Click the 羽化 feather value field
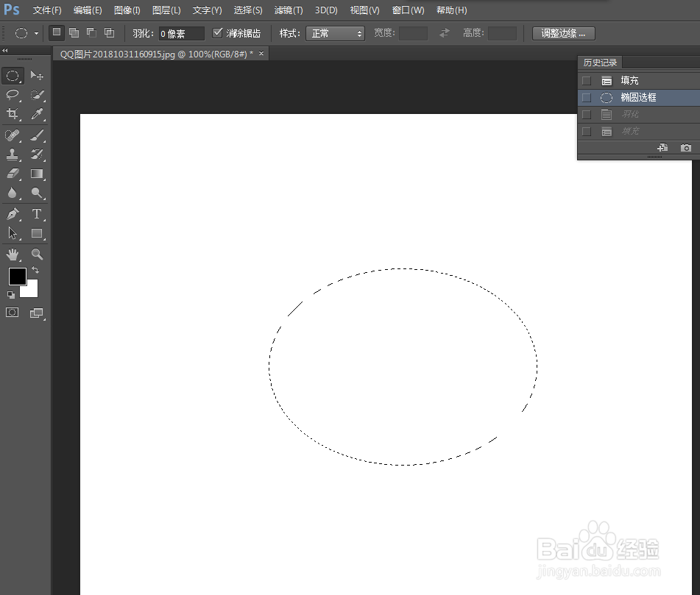 coord(181,33)
